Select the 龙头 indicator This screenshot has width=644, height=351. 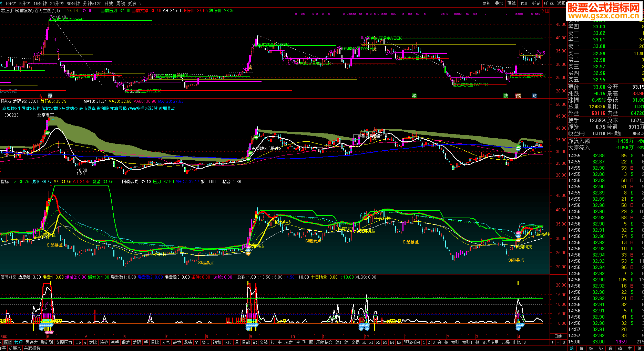click(x=188, y=342)
